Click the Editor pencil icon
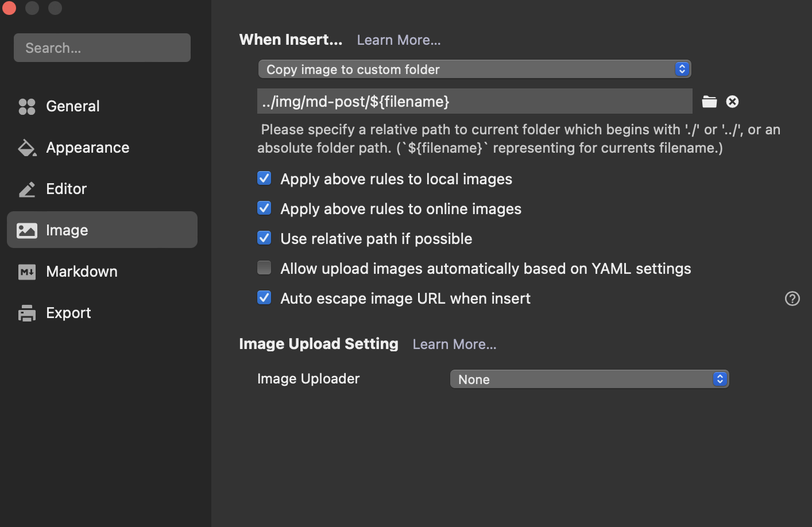Image resolution: width=812 pixels, height=527 pixels. 27,189
